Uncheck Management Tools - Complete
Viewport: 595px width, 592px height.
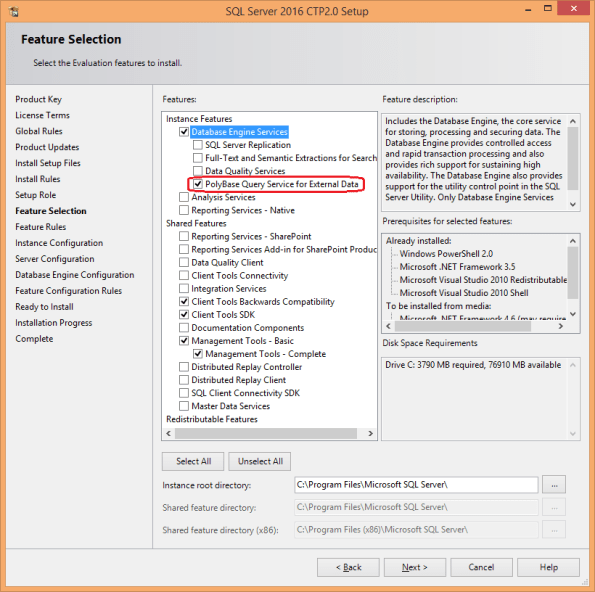tap(198, 354)
